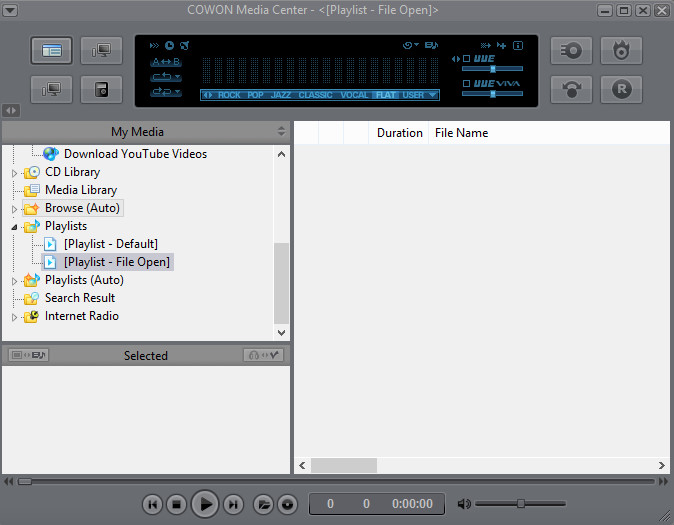Screen dimensions: 674x525
Task: Open Download YouTube Videos
Action: coord(135,154)
